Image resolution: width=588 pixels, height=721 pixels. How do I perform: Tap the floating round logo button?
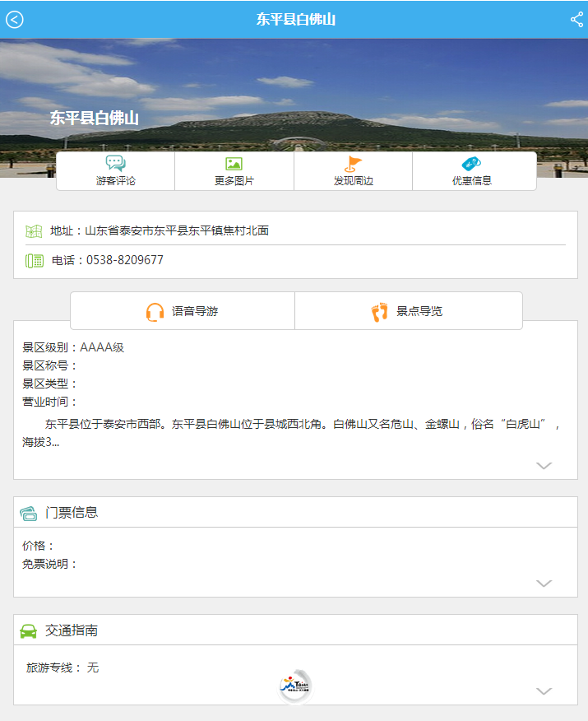pos(296,686)
